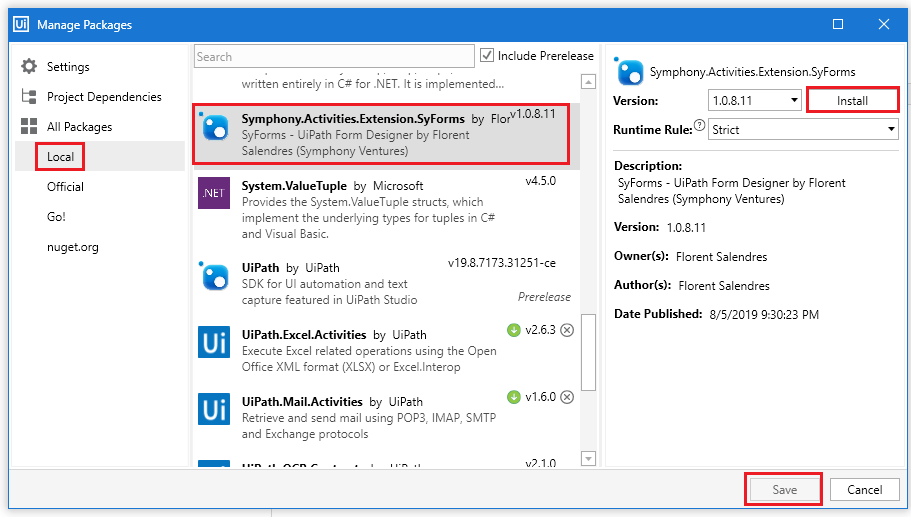Toggle the Include Prerelease checkbox
This screenshot has height=517, width=911.
tap(487, 56)
